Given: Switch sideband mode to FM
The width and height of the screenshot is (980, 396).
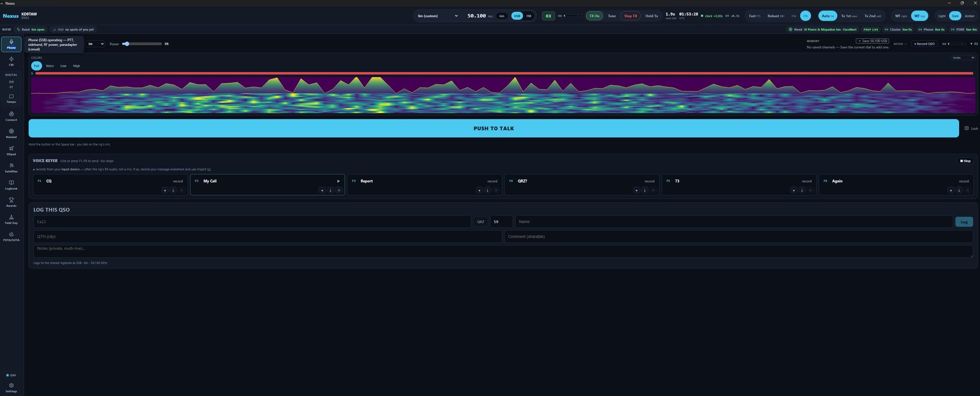Looking at the screenshot, I should click(529, 16).
